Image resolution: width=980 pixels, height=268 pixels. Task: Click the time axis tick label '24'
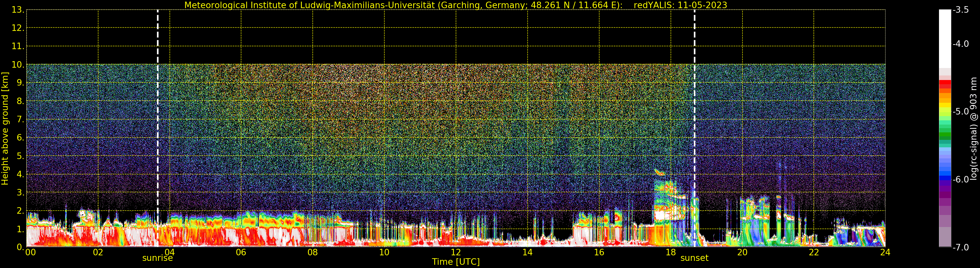(885, 252)
